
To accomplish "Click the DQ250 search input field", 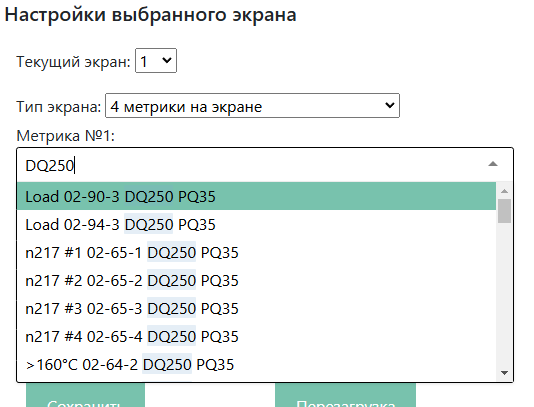I will pyautogui.click(x=252, y=166).
